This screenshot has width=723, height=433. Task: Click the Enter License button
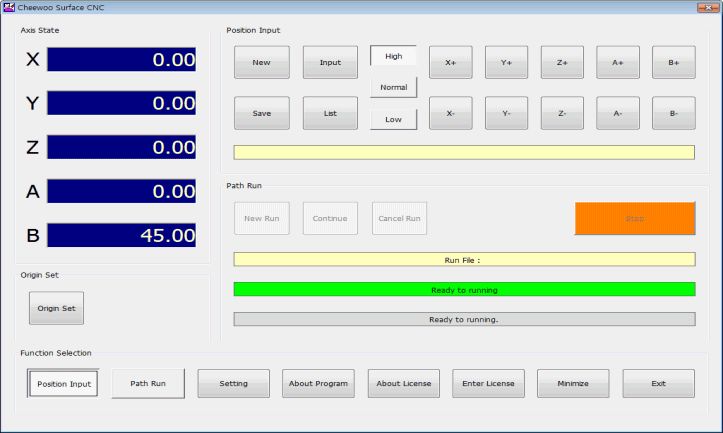(488, 383)
